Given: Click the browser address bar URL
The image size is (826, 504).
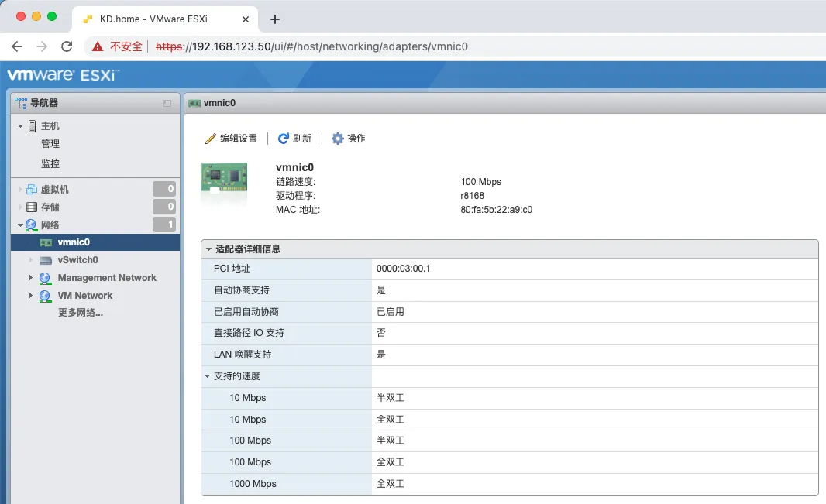Looking at the screenshot, I should 311,46.
